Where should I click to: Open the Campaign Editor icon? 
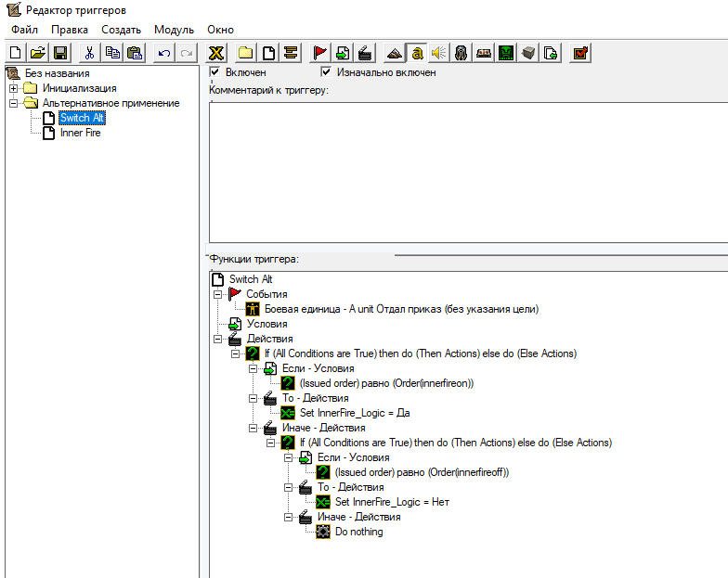coord(484,53)
